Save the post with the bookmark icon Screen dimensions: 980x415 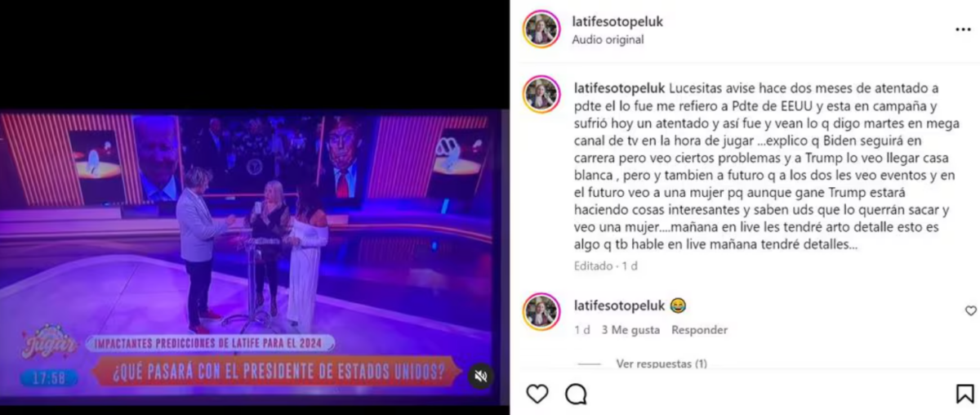click(964, 394)
